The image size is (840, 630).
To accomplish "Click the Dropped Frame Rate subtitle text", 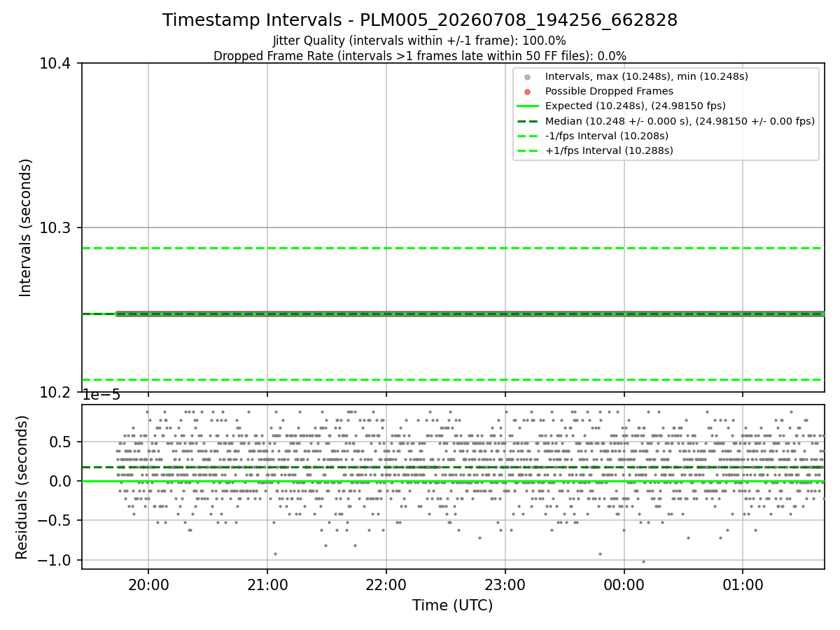I will point(420,56).
